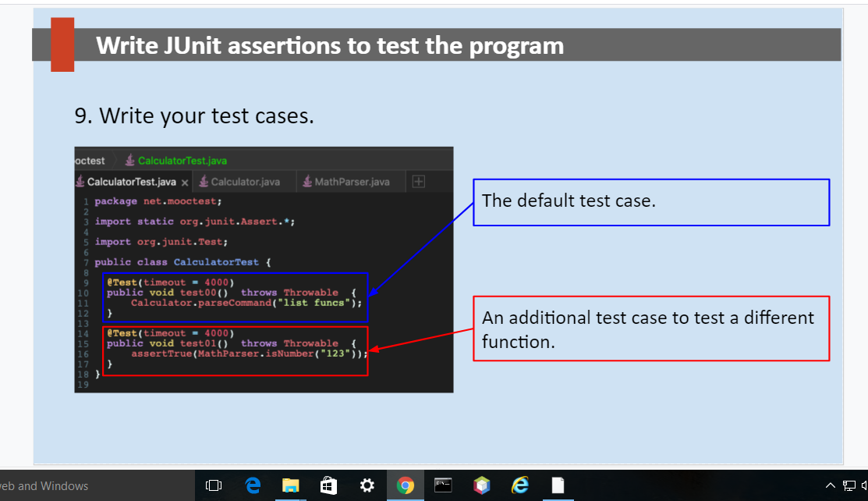Launch Microsoft Edge from the taskbar

tap(252, 485)
